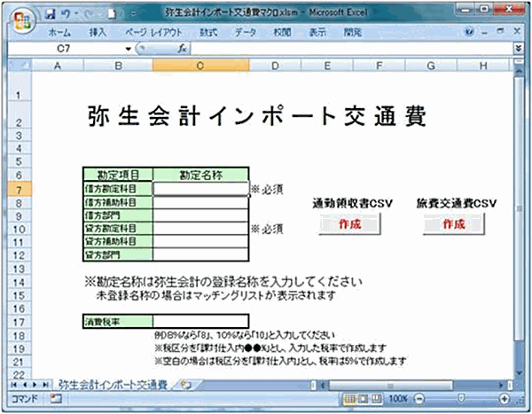The image size is (532, 414).
Task: Expand the Name Box dropdown arrow
Action: point(128,49)
